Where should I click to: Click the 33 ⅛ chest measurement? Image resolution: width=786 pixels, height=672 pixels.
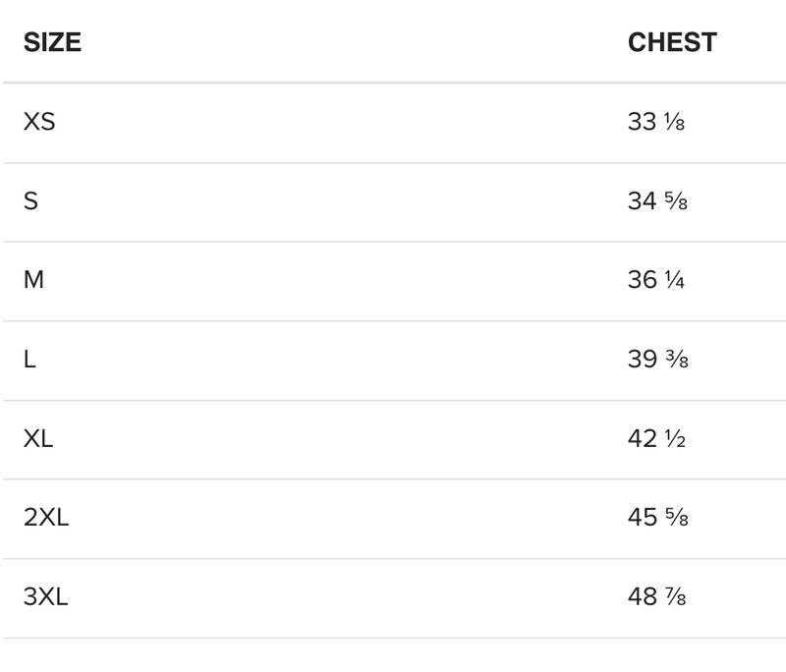pos(656,122)
